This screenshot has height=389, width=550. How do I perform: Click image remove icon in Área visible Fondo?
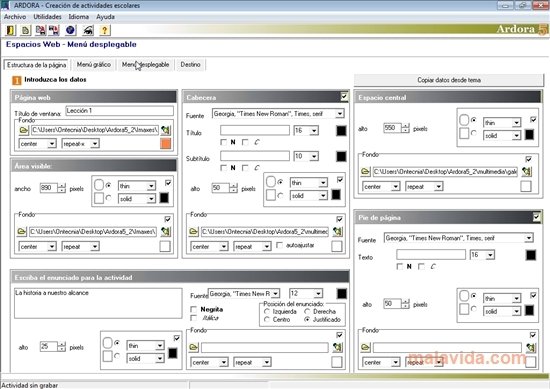click(x=166, y=232)
